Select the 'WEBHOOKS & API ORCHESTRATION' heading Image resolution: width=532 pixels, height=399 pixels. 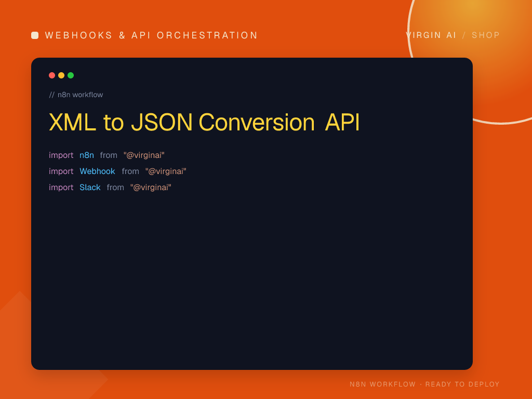pos(151,35)
